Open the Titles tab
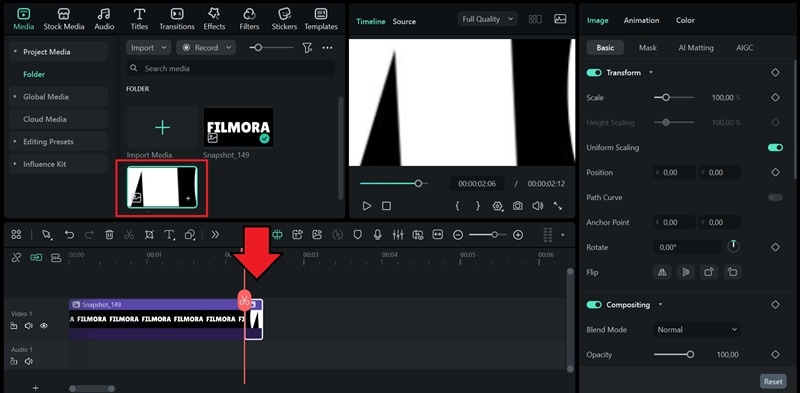Image resolution: width=800 pixels, height=393 pixels. point(139,19)
